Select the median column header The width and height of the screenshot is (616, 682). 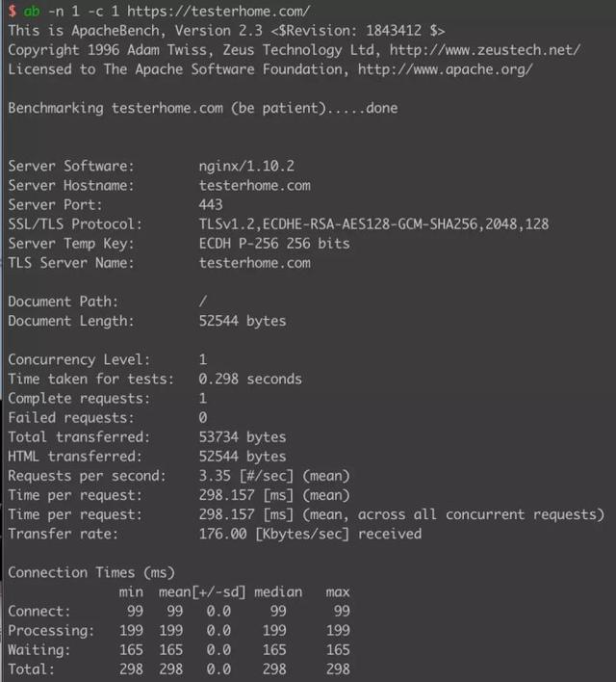[278, 592]
